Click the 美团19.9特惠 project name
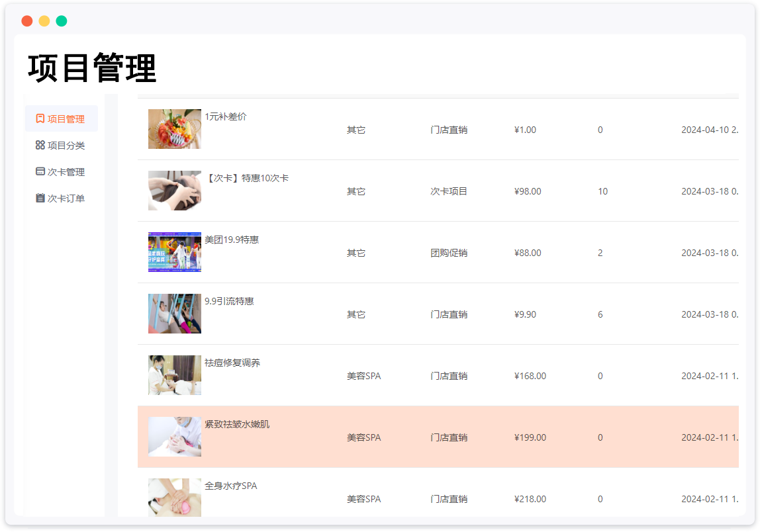760x532 pixels. click(232, 240)
